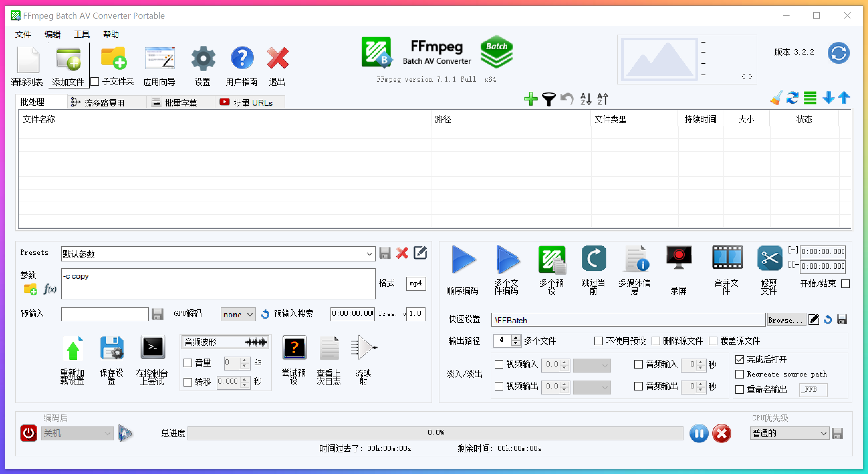Open the 工具 menu

81,34
